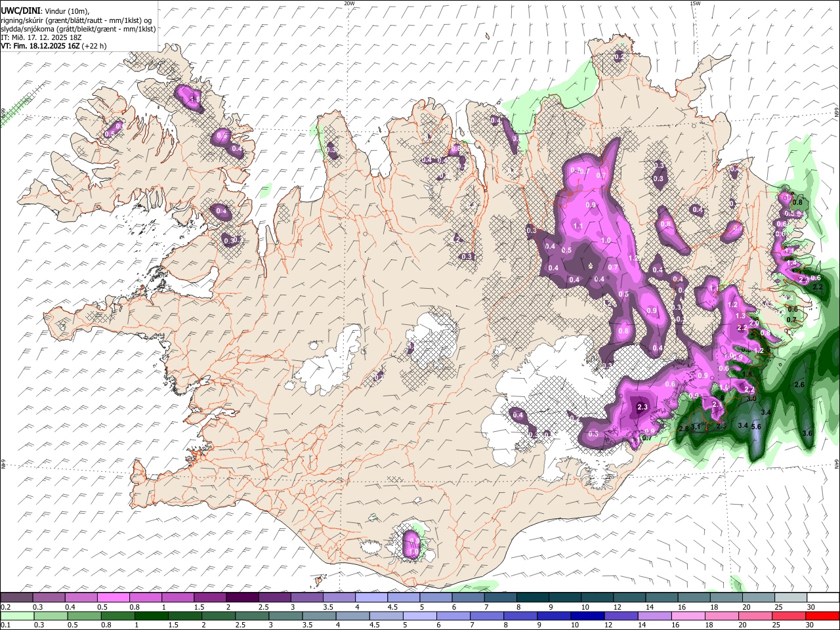Choose the 7 mm rain scale swatch
Image resolution: width=840 pixels, height=630 pixels.
coord(486,616)
